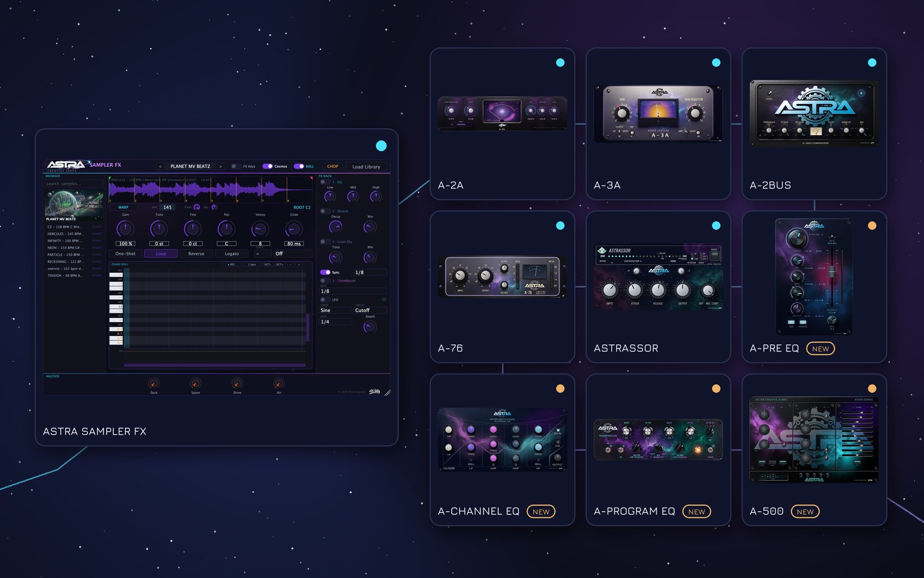Image resolution: width=924 pixels, height=578 pixels.
Task: Enable the LFO switch
Action: click(325, 300)
